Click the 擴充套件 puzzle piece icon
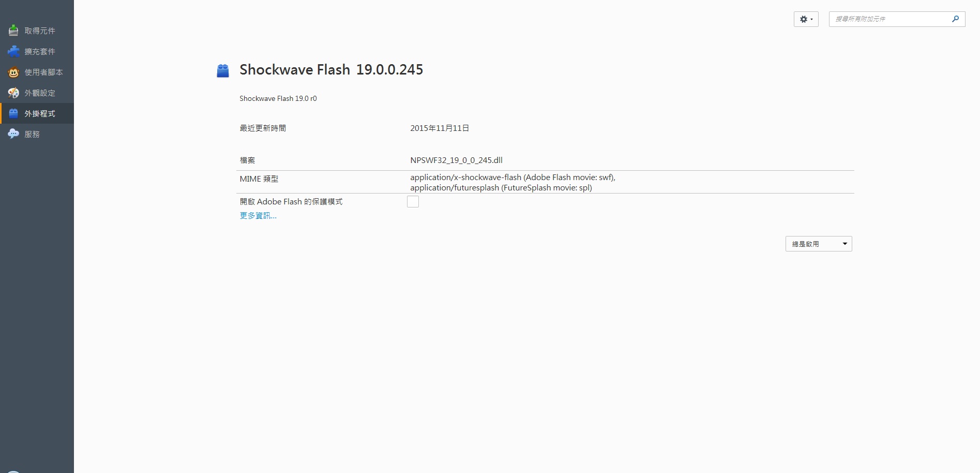The height and width of the screenshot is (473, 980). [x=13, y=51]
